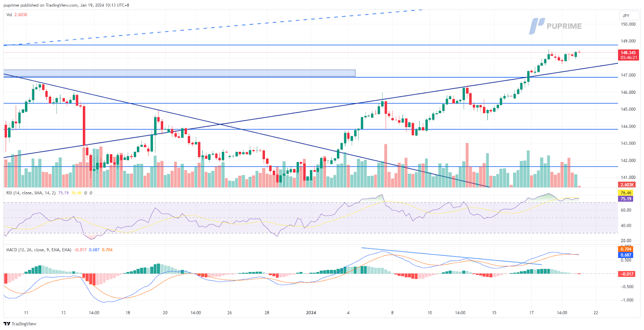The image size is (644, 330).
Task: Select the blue MACD divergence trend line
Action: [451, 256]
